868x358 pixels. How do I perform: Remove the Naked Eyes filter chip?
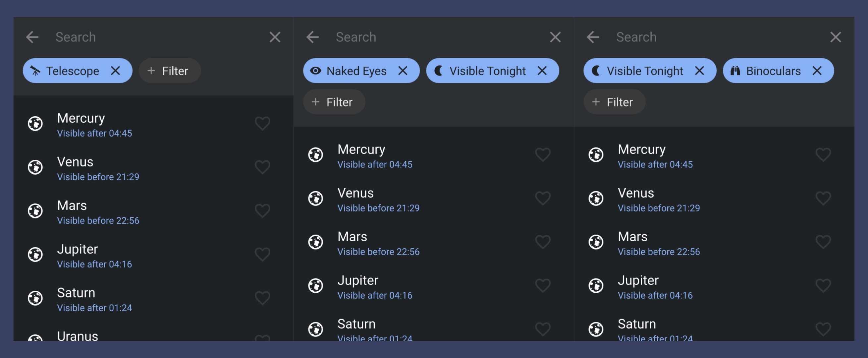[403, 71]
